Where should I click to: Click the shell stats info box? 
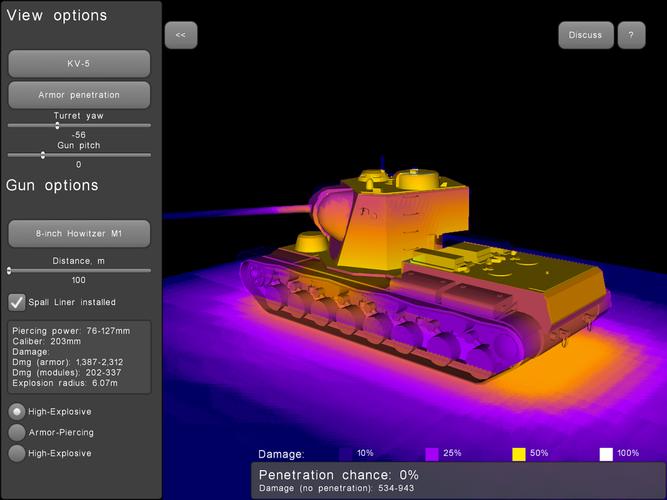(79, 357)
